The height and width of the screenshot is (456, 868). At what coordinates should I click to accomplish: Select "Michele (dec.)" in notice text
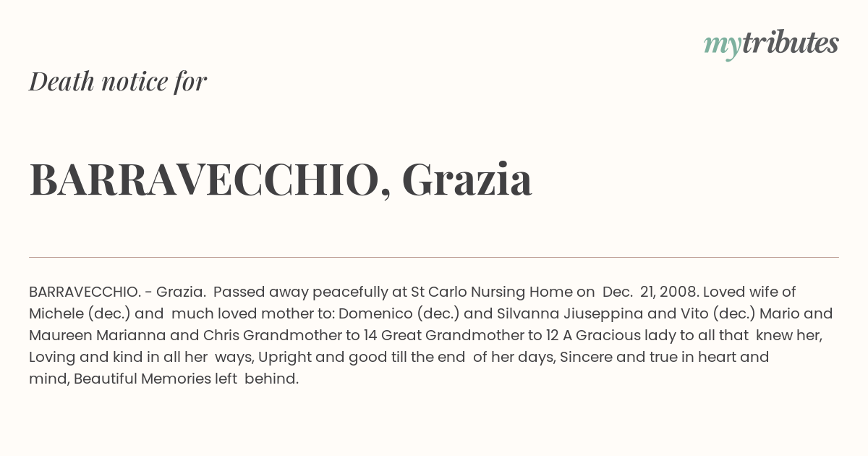80,313
